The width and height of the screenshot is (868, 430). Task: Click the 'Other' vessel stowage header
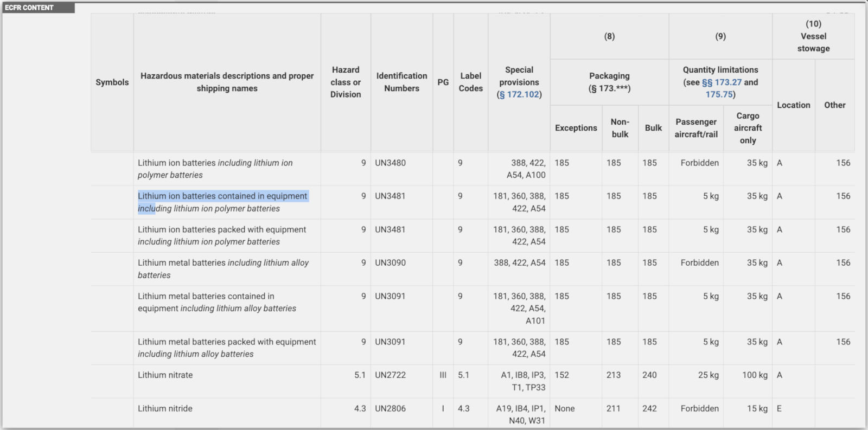point(835,105)
